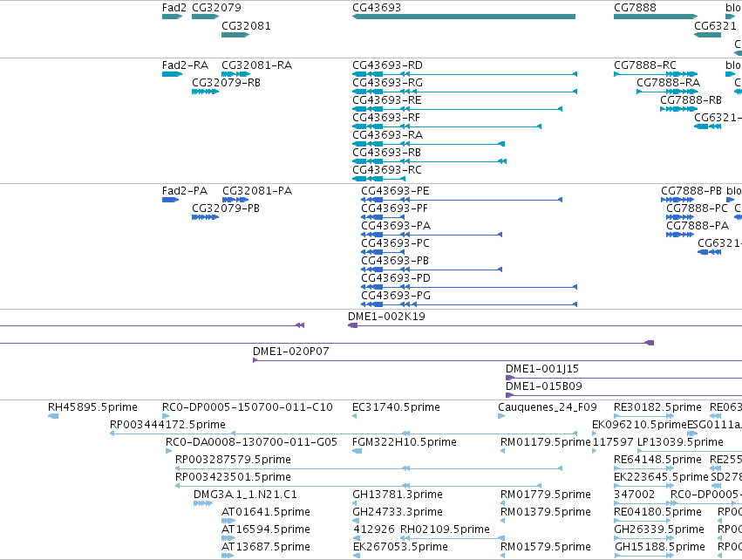Click EST GH24733.3prime
742x560 pixels.
click(355, 522)
